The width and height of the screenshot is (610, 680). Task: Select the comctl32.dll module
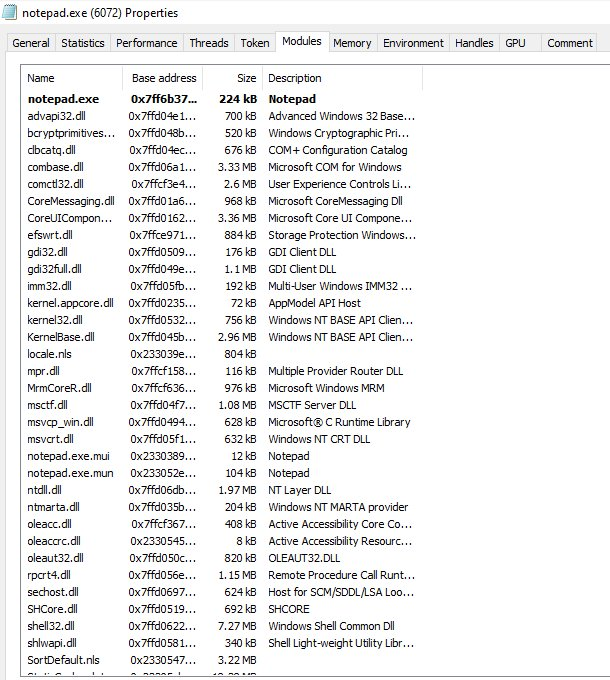pyautogui.click(x=222, y=184)
